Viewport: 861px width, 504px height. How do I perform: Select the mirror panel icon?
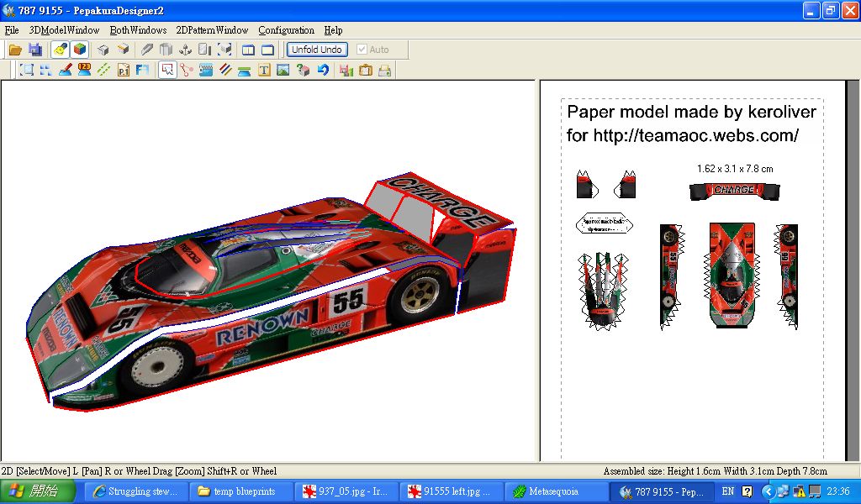pos(205,50)
